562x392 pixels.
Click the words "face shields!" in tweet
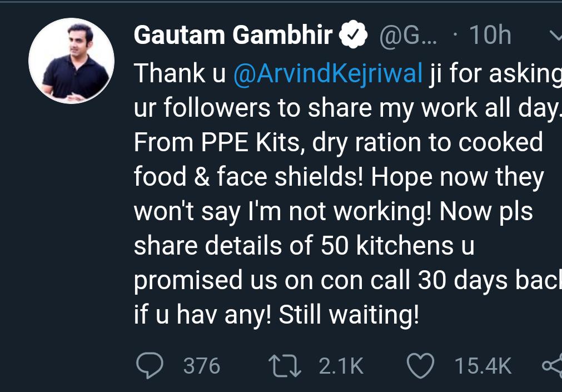click(290, 177)
